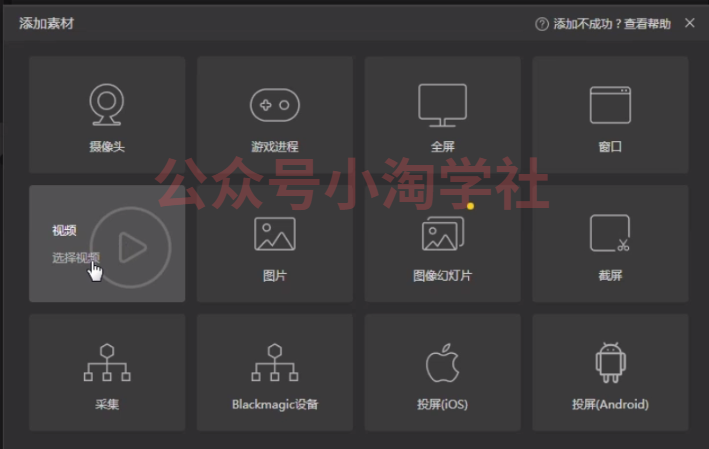Choose the 图像幻灯片 label
Screen dimensions: 709x449
point(442,275)
